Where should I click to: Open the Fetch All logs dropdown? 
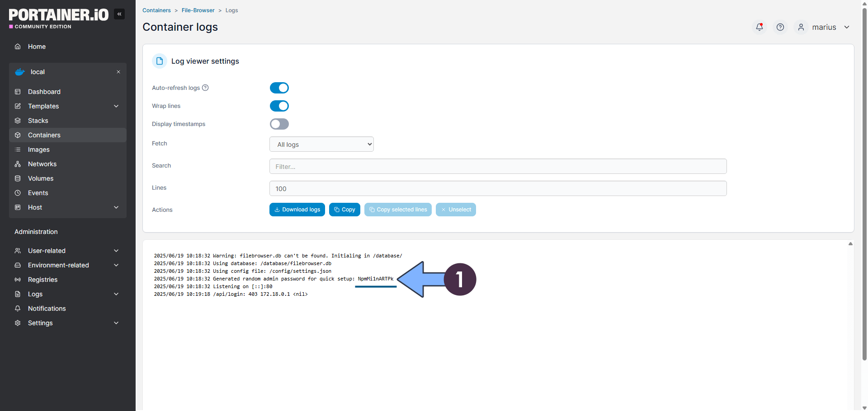coord(321,144)
